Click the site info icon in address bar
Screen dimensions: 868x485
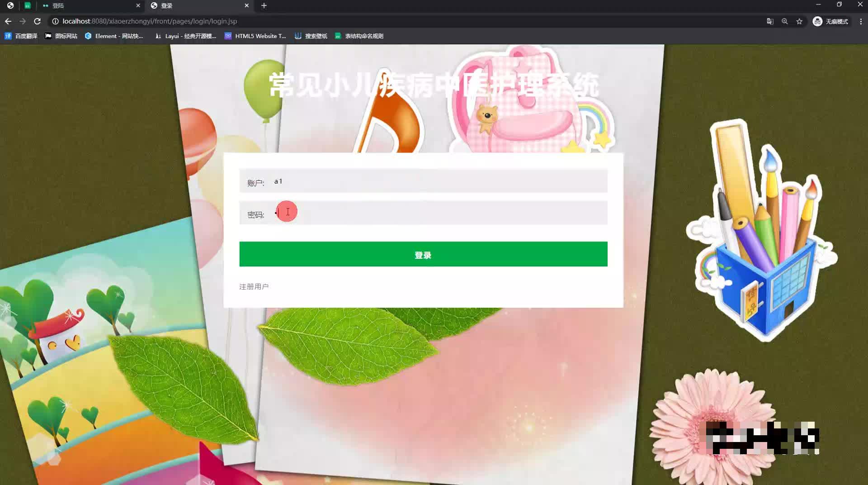[55, 21]
